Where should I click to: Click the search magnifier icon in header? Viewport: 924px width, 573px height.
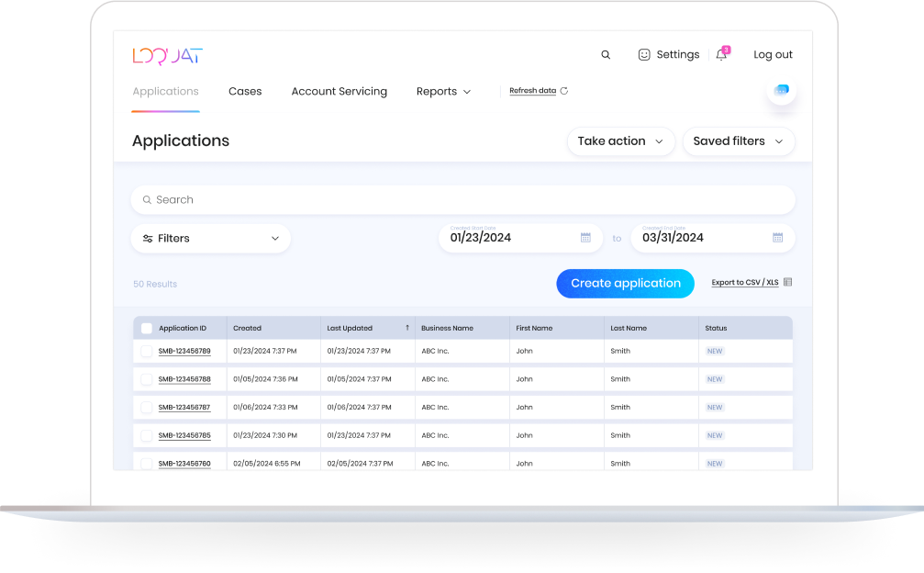(606, 55)
